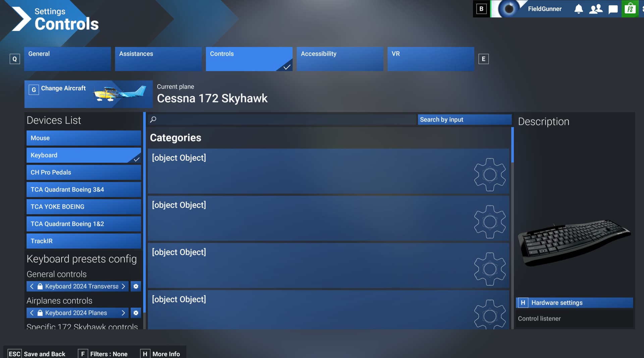Open the green marketplace bag icon
The image size is (644, 358).
(x=630, y=9)
